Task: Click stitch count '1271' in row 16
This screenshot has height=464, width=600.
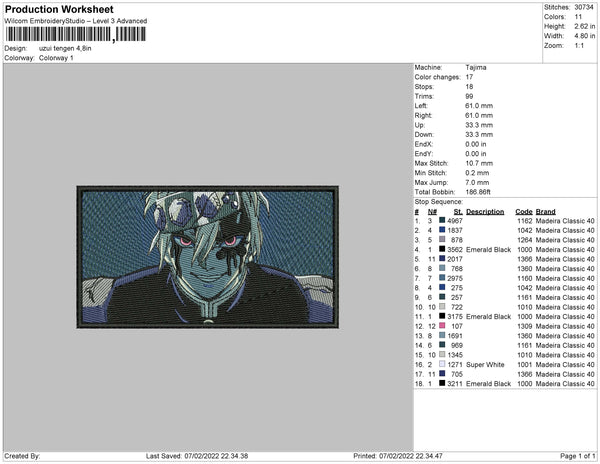Action: (x=455, y=365)
